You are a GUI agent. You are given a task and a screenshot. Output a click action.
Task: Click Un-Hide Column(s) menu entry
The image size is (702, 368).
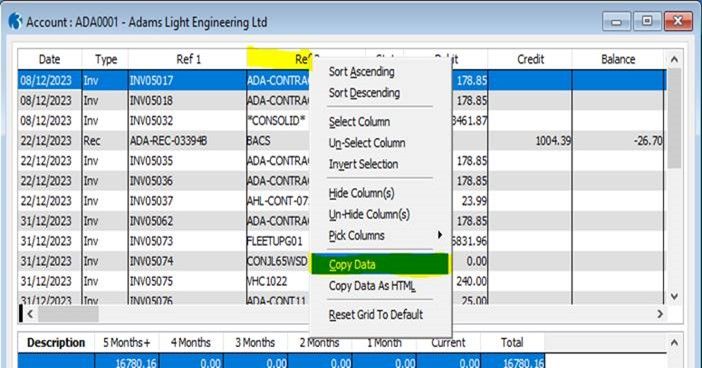tap(369, 214)
